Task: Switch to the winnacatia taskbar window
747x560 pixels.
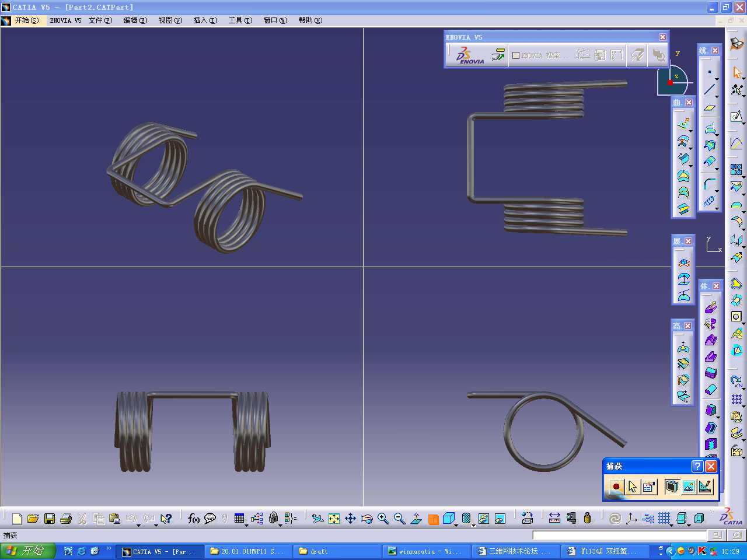Action: (x=426, y=551)
